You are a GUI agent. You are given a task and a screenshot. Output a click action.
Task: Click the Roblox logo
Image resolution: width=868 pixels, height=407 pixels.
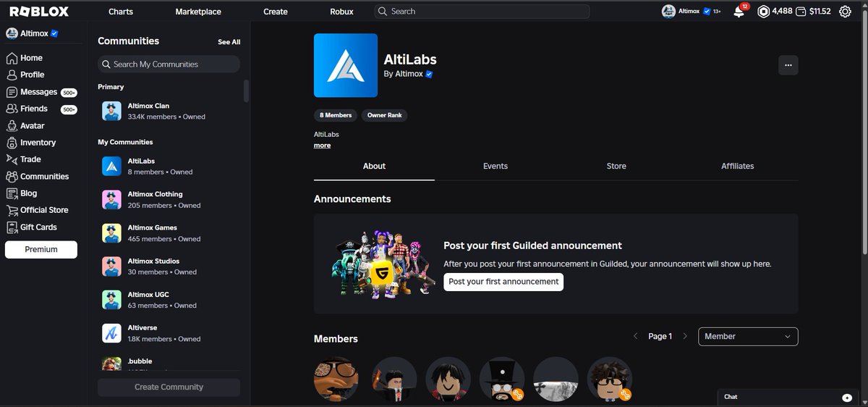39,12
